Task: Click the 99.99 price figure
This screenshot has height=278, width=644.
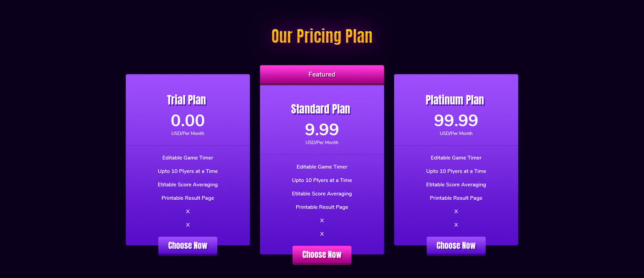Action: [x=456, y=121]
